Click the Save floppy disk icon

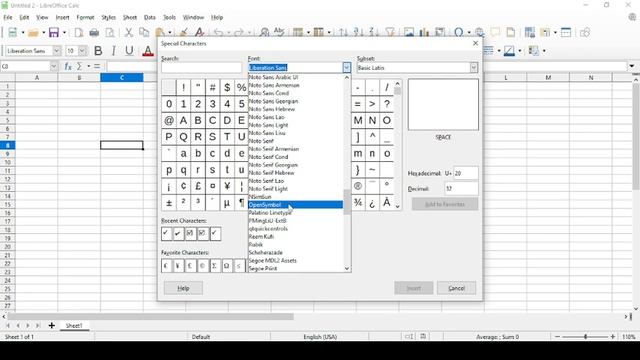54,33
